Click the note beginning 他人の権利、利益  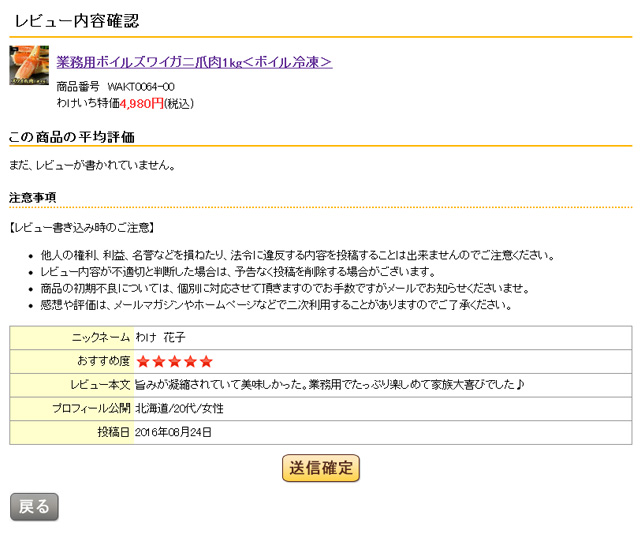click(298, 256)
